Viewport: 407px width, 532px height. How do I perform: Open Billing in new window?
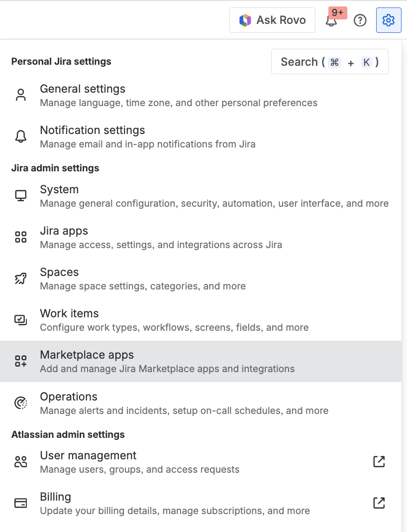click(x=379, y=503)
